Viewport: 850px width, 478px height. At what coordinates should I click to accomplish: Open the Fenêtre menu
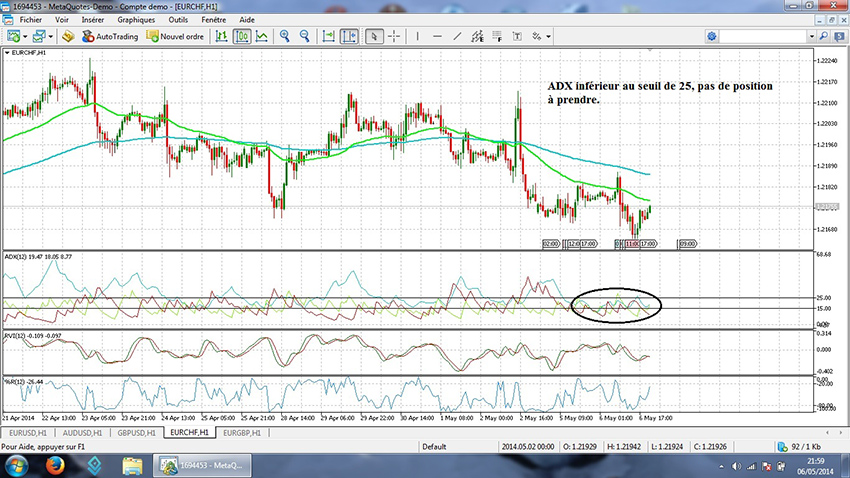tap(214, 20)
